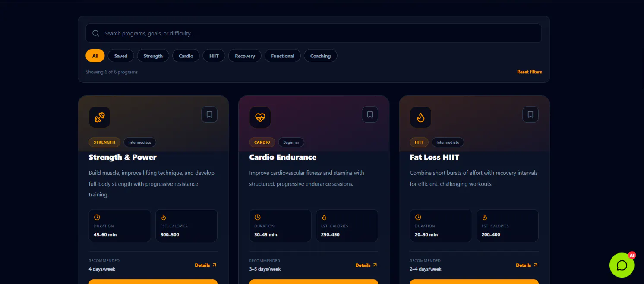This screenshot has height=284, width=644.
Task: Click the search magnifier icon
Action: (x=96, y=33)
